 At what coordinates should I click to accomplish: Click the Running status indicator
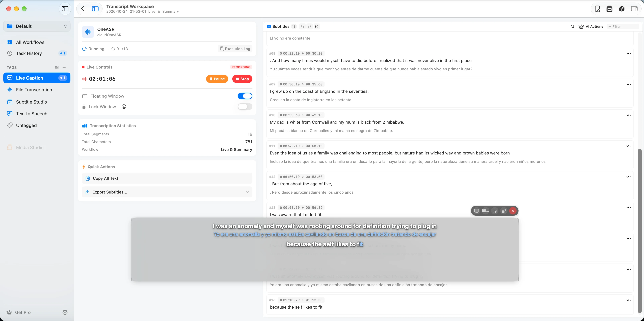(93, 49)
